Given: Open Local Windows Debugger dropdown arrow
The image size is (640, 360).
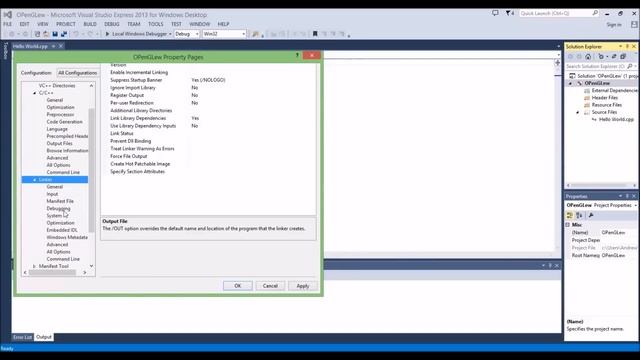Looking at the screenshot, I should coord(170,34).
